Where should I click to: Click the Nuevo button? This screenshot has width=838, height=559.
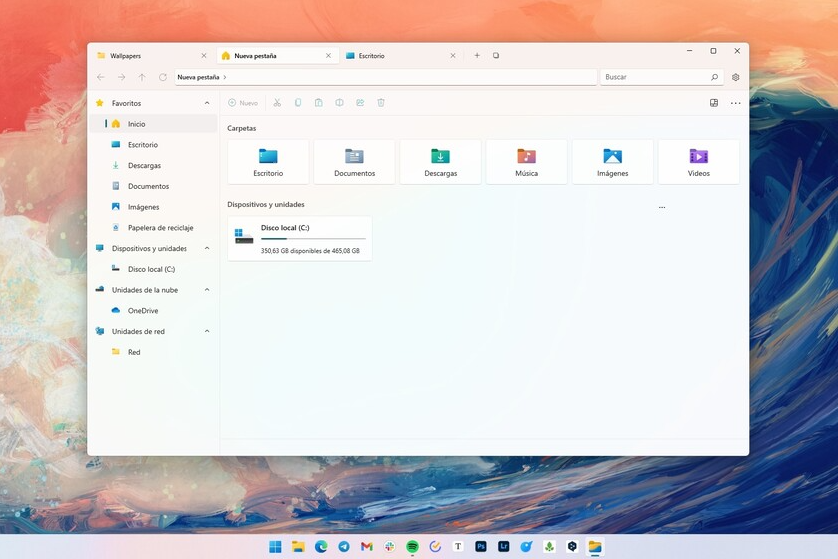click(x=243, y=103)
